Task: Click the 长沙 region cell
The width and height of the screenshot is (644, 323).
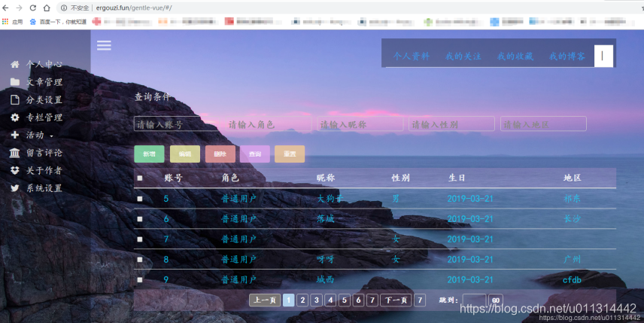Action: pos(572,219)
